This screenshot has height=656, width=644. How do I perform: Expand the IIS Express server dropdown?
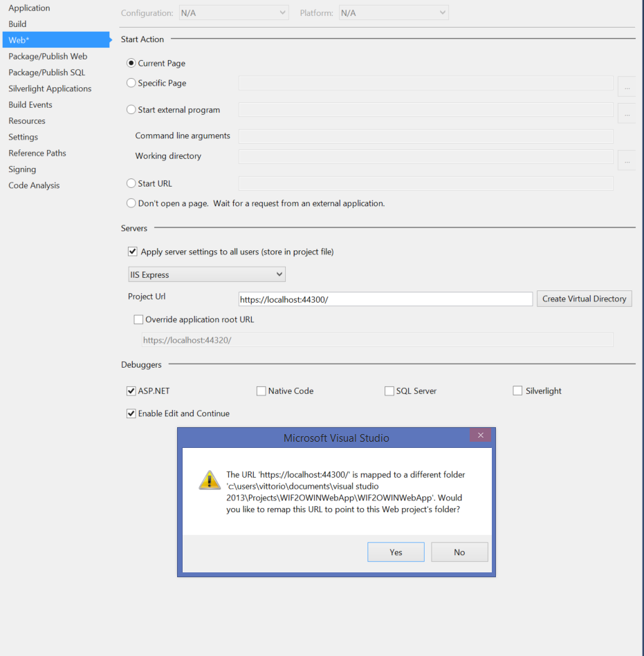pyautogui.click(x=207, y=274)
